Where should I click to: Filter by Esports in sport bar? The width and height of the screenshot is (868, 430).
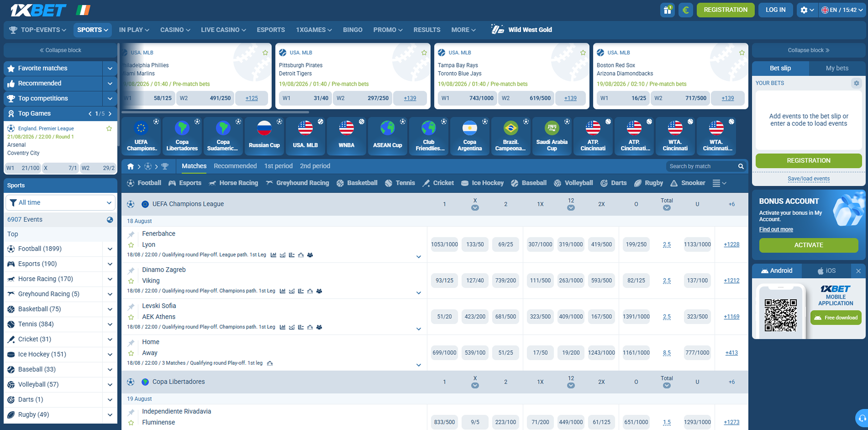tap(185, 183)
